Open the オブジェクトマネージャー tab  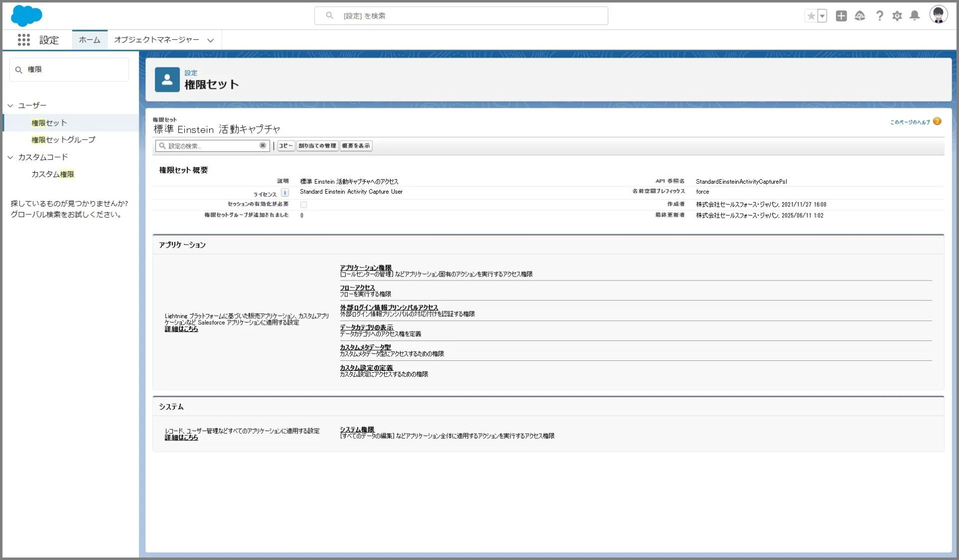(156, 40)
